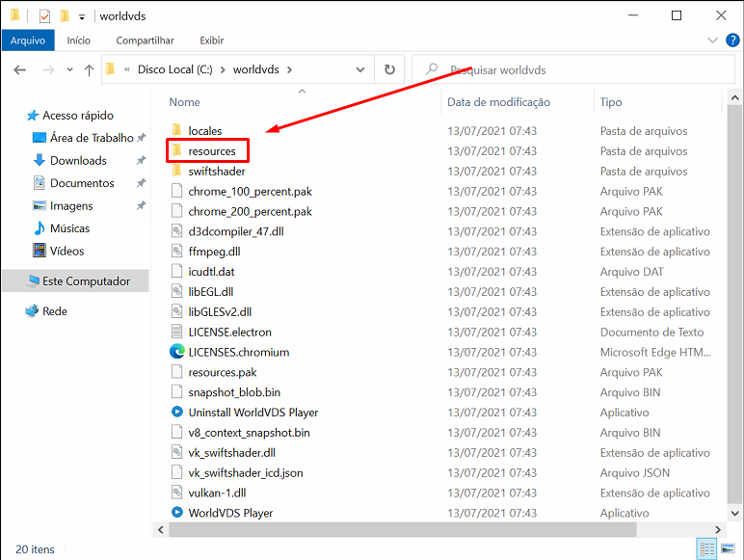Go up one folder level arrow
Screen dimensions: 744x560
89,70
